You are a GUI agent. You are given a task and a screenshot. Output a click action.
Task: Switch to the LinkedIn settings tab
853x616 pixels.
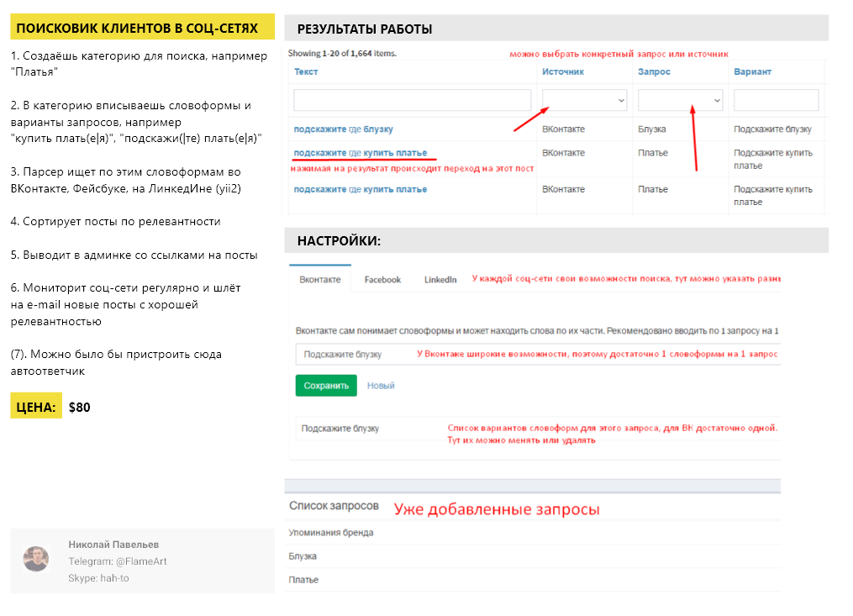tap(440, 279)
